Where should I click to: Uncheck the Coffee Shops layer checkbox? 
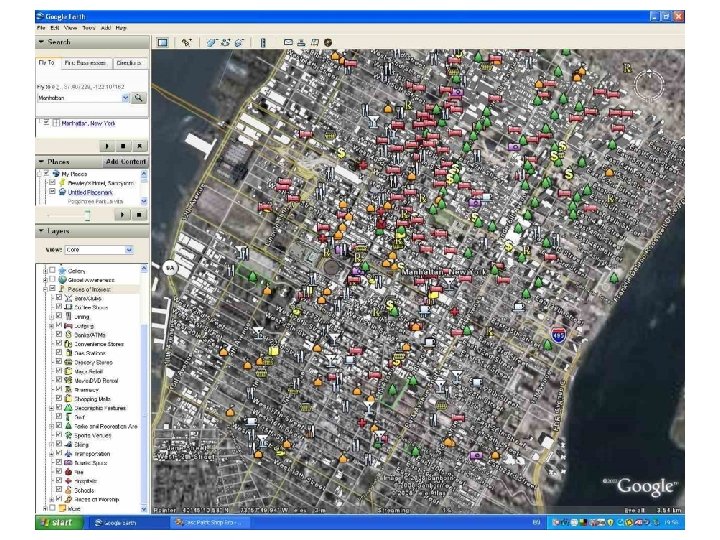[x=59, y=307]
